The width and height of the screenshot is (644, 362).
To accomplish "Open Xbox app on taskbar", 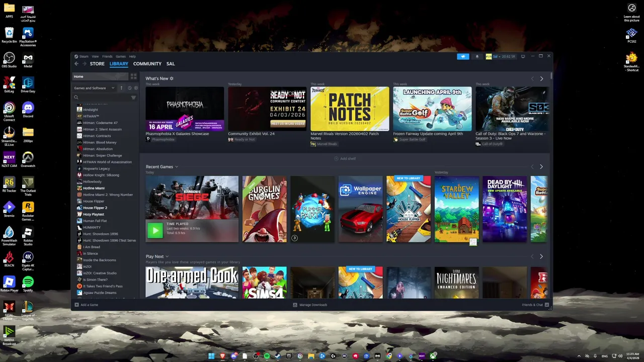I will 433,356.
